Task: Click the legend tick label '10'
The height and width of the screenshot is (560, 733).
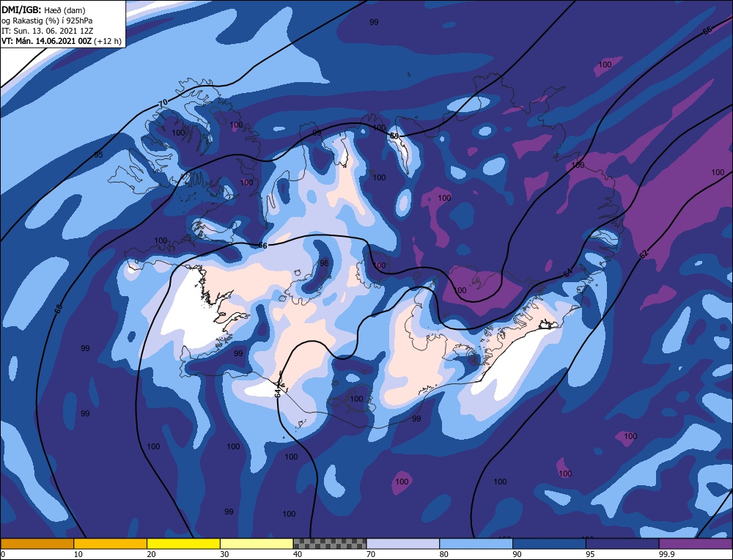Action: click(x=78, y=554)
